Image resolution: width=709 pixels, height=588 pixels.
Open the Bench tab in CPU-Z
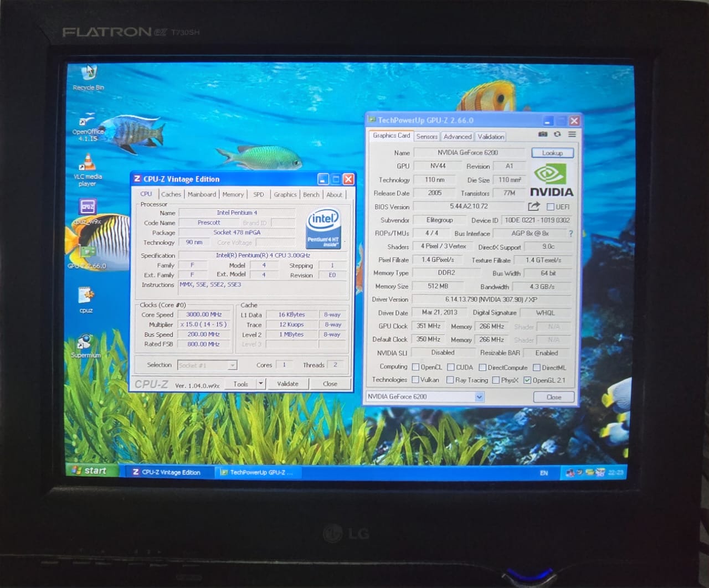(311, 194)
